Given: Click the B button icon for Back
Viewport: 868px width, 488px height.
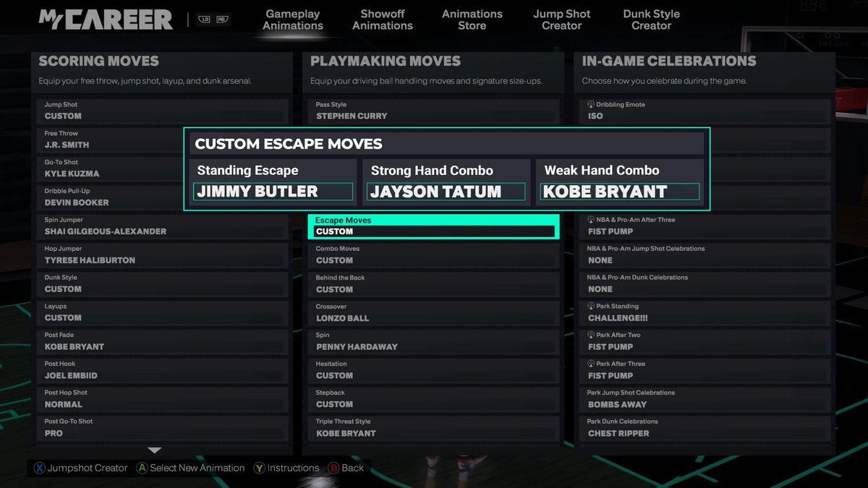Looking at the screenshot, I should [333, 468].
